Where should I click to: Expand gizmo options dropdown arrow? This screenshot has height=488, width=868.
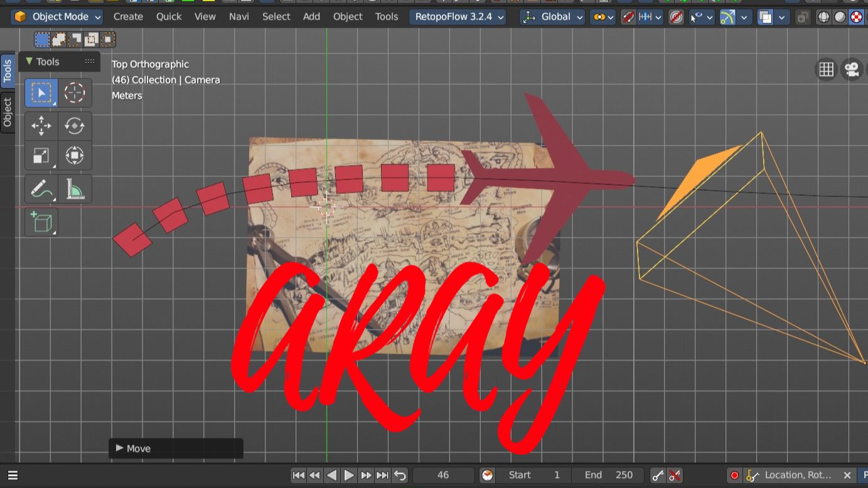coord(744,17)
